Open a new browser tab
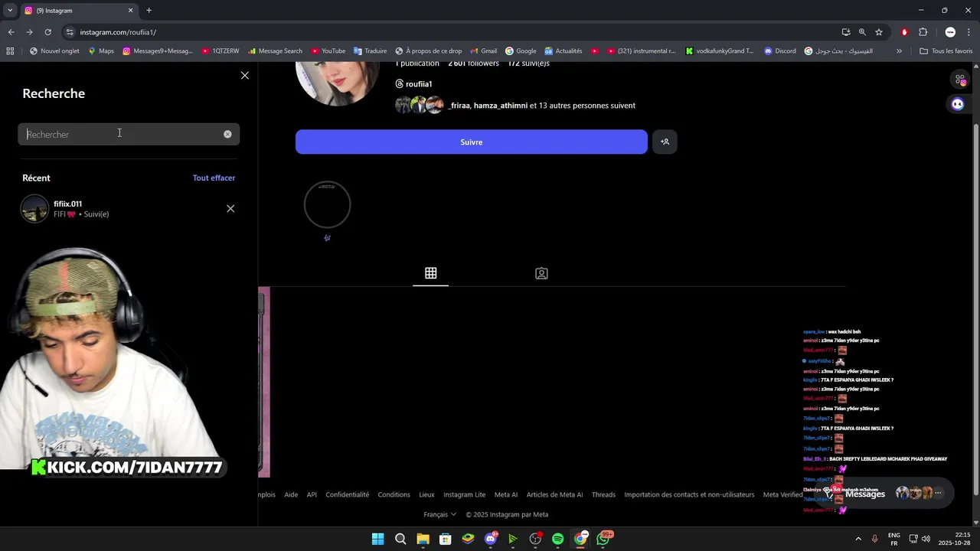 [149, 11]
